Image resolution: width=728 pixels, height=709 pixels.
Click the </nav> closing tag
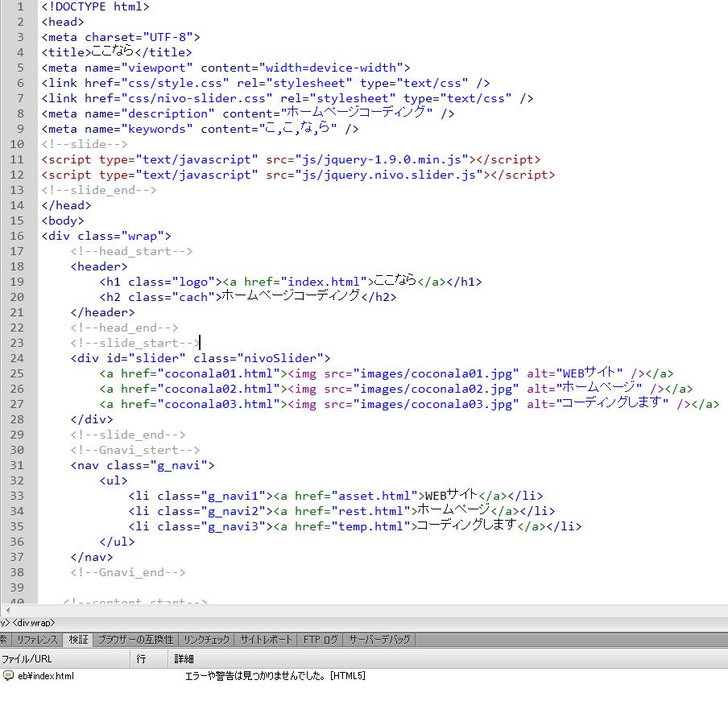click(x=92, y=558)
